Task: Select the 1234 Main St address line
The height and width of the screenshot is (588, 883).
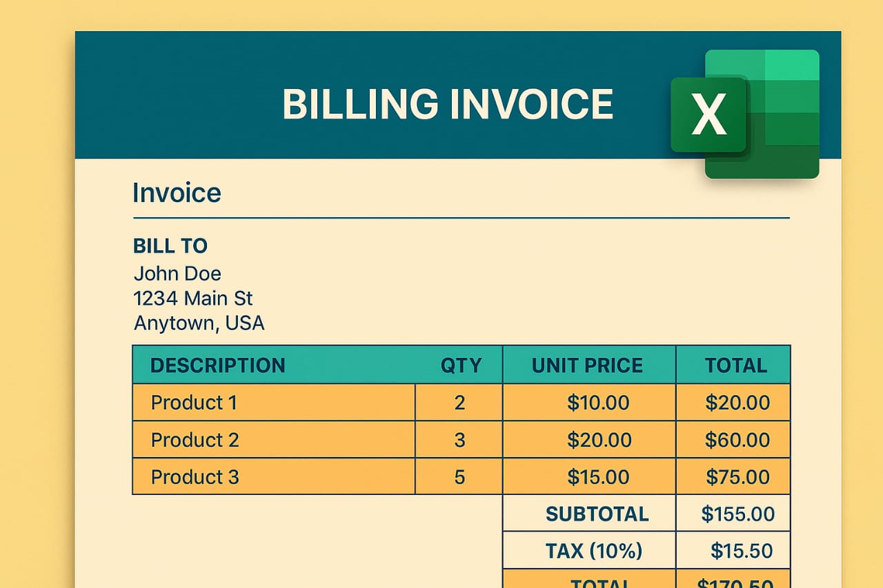Action: coord(193,298)
